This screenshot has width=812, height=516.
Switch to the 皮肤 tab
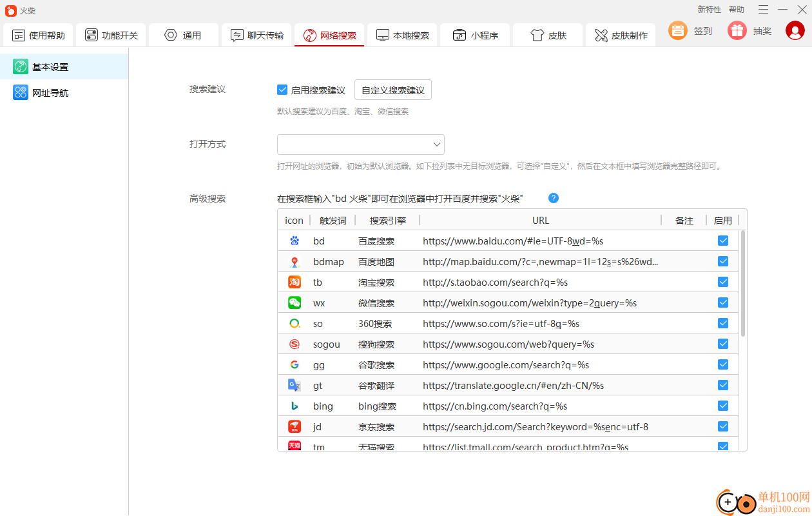point(548,35)
